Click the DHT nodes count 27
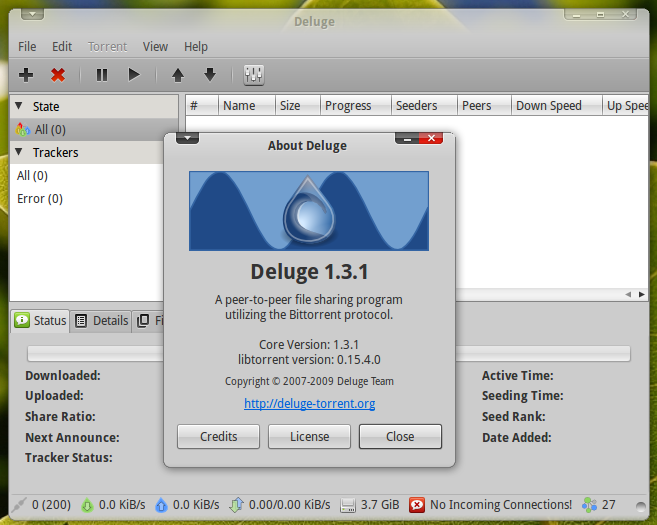This screenshot has width=657, height=525. click(609, 505)
